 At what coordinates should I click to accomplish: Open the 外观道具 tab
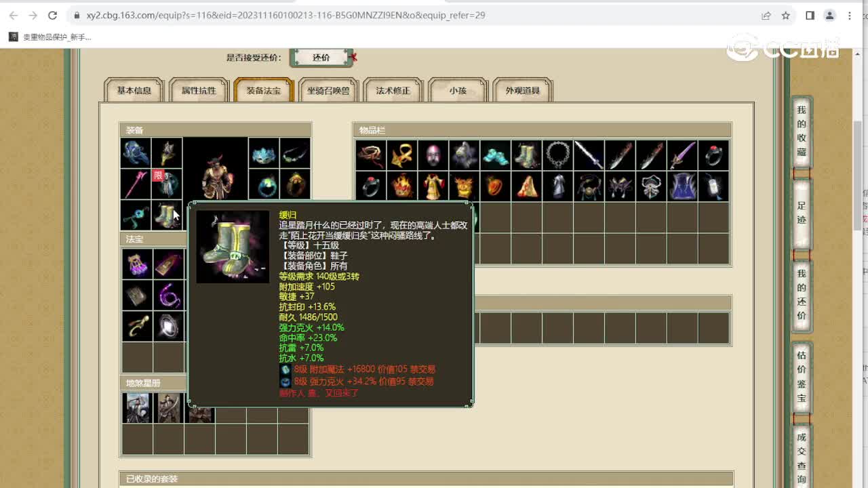tap(523, 90)
